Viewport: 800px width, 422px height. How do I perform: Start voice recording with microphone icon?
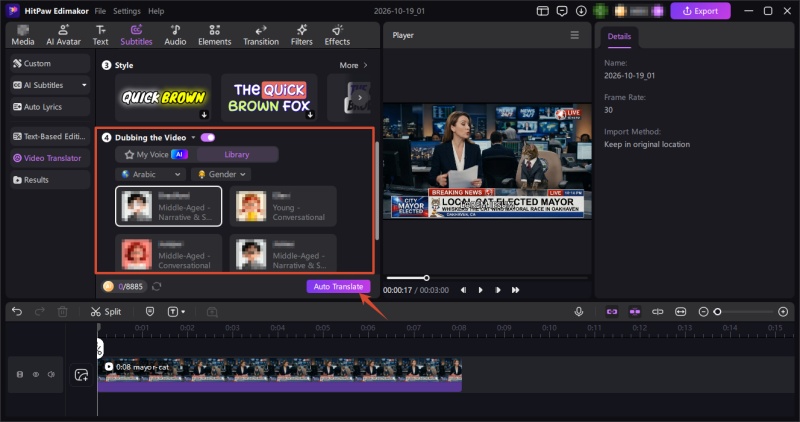click(579, 311)
